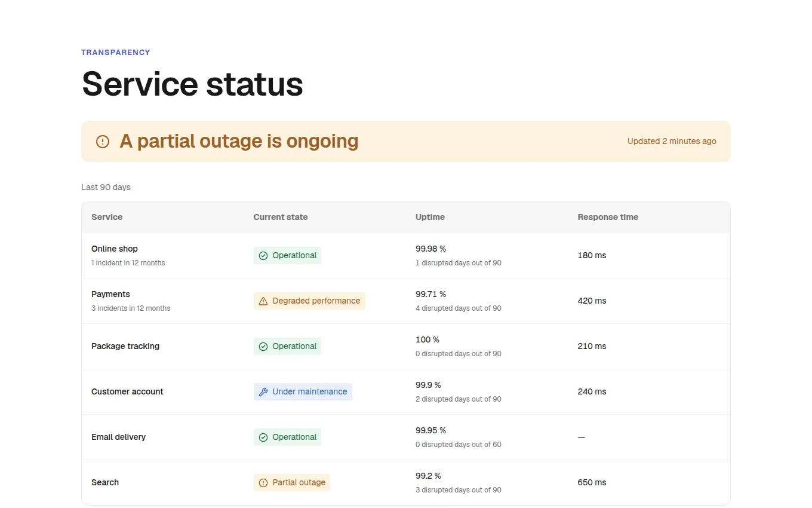Image resolution: width=812 pixels, height=508 pixels.
Task: Click the 420 ms response time
Action: [x=592, y=301]
